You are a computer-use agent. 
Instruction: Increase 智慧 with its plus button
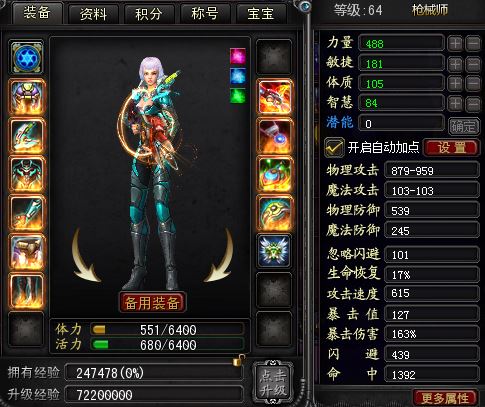click(455, 103)
